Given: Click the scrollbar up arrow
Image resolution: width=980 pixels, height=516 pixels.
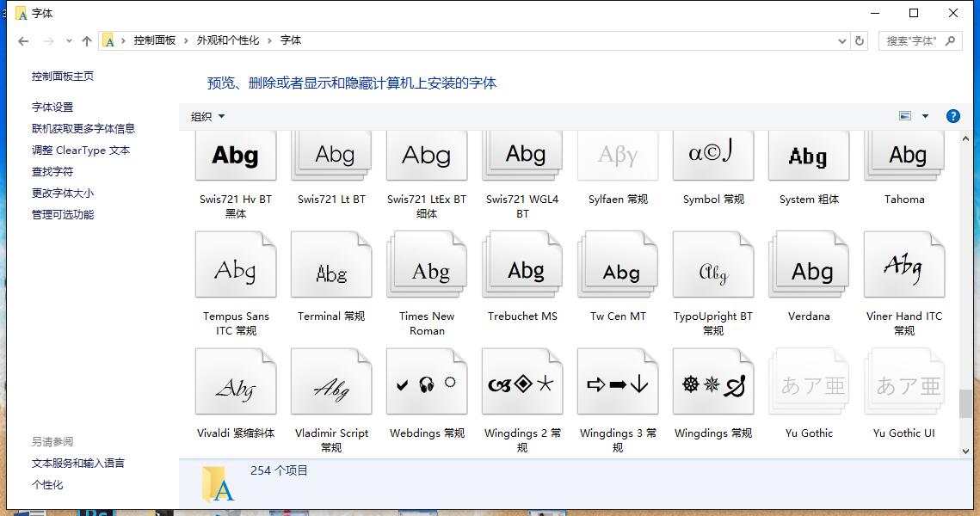Looking at the screenshot, I should tap(965, 138).
